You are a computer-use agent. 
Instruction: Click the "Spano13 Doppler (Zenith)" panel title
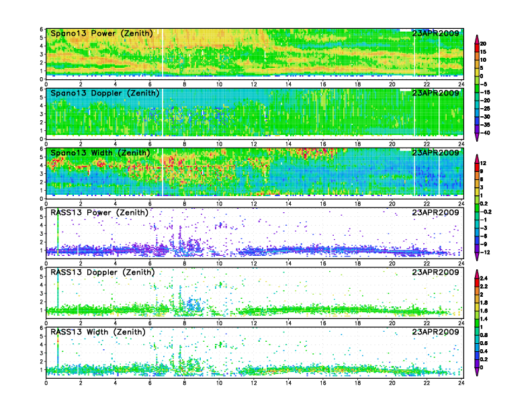click(x=105, y=93)
